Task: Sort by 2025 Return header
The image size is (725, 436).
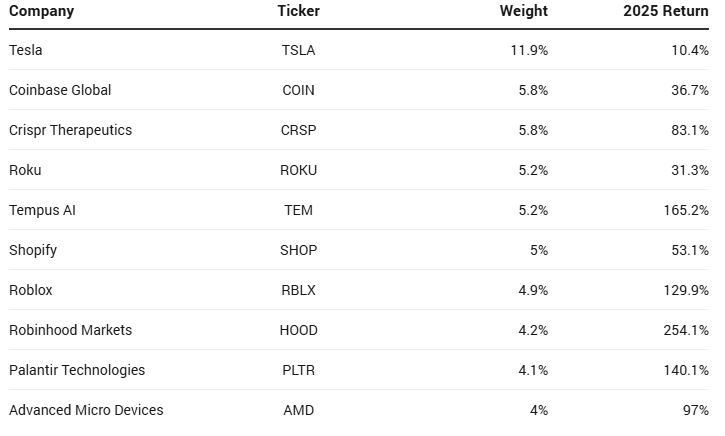Action: (665, 11)
